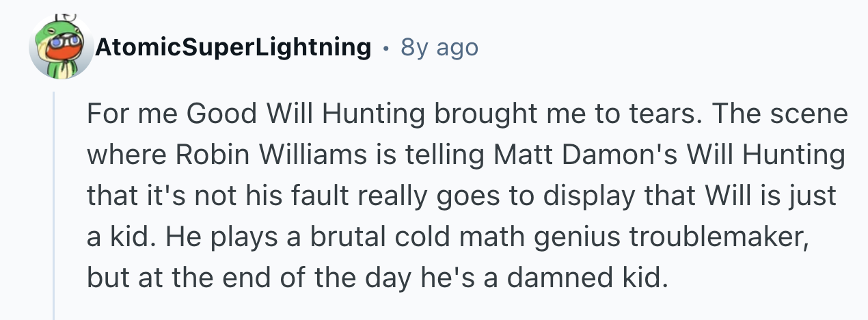Viewport: 868px width, 320px height.
Task: Open the AtomicSuperLightning user profile link
Action: [x=233, y=47]
